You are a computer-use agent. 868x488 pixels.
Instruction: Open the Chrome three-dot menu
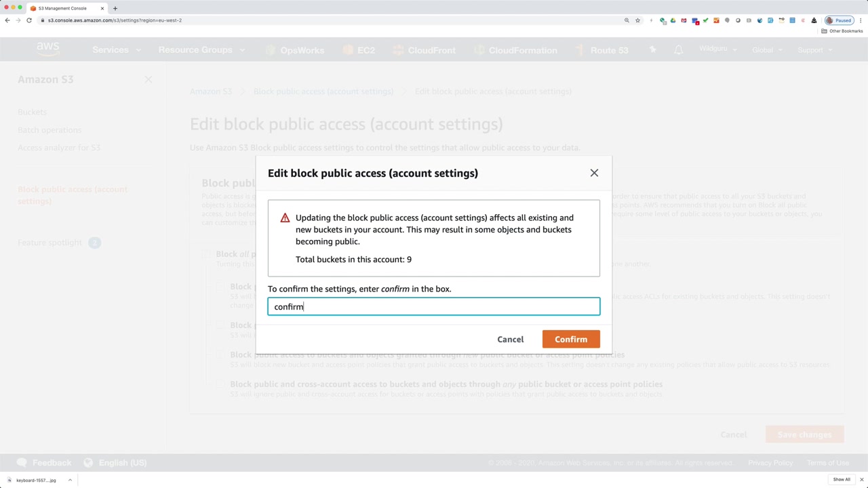coord(861,20)
